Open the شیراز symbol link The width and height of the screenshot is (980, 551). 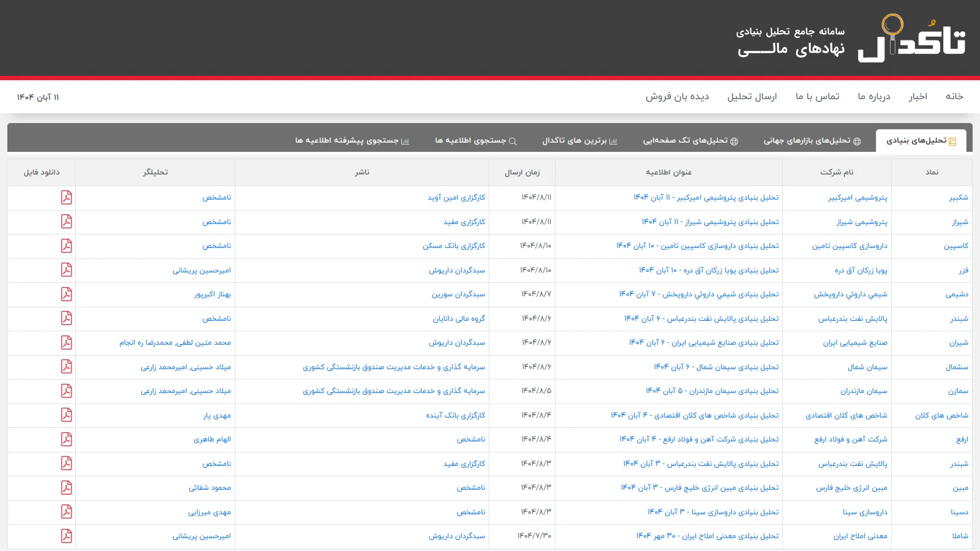tap(960, 222)
